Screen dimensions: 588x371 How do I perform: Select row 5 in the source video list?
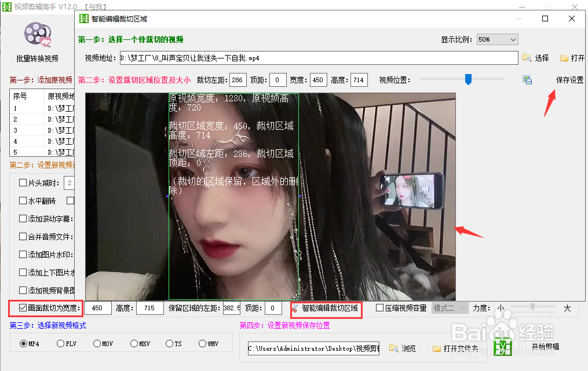tap(42, 152)
